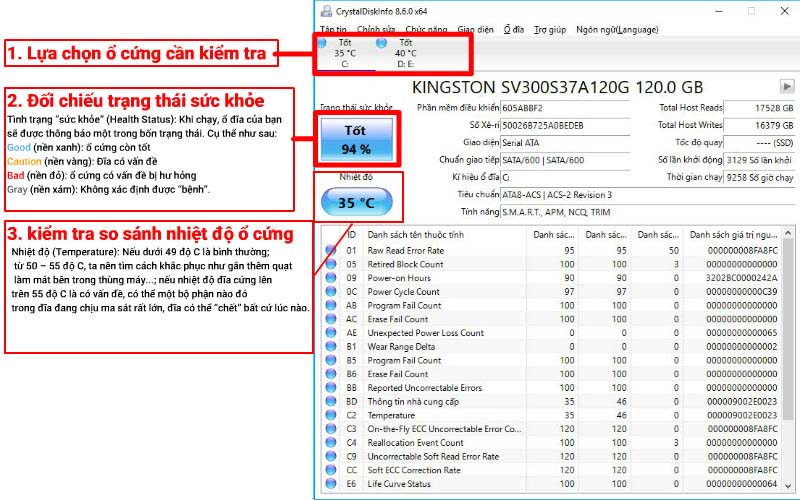Open the Ổ đĩa menu
This screenshot has height=500, width=800.
(x=514, y=30)
